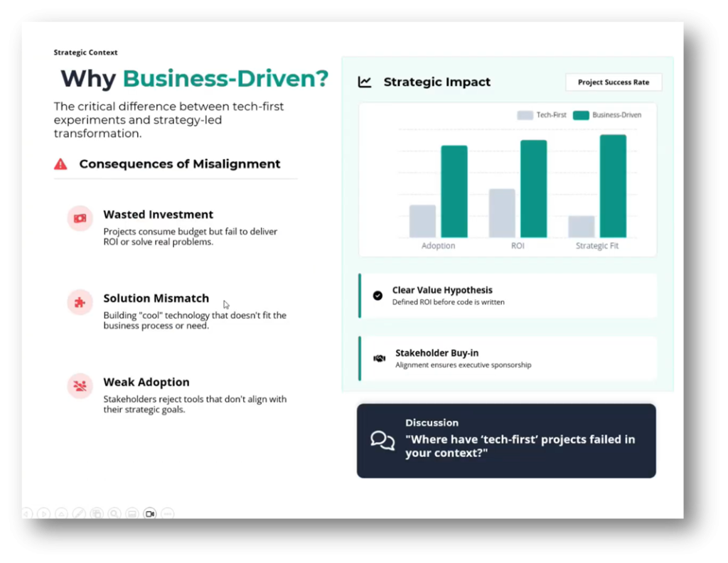This screenshot has width=728, height=563.
Task: Click the 'Business-Driven' legend label
Action: tap(616, 115)
